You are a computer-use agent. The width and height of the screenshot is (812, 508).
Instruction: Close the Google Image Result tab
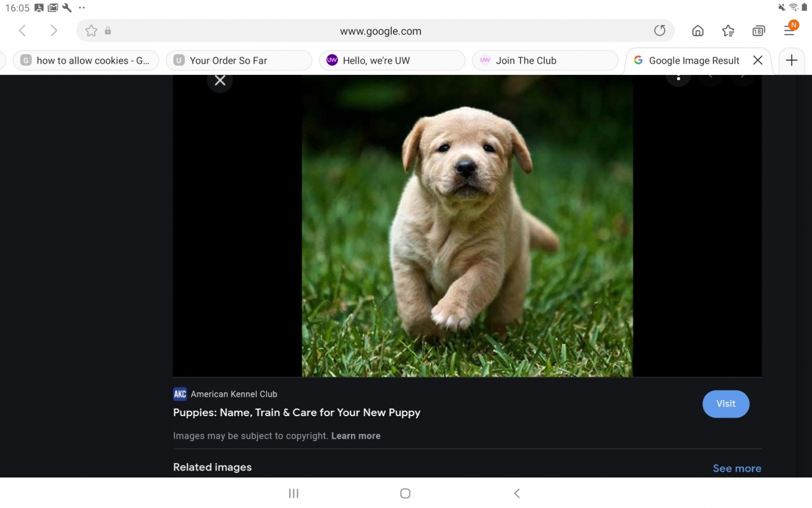[758, 60]
